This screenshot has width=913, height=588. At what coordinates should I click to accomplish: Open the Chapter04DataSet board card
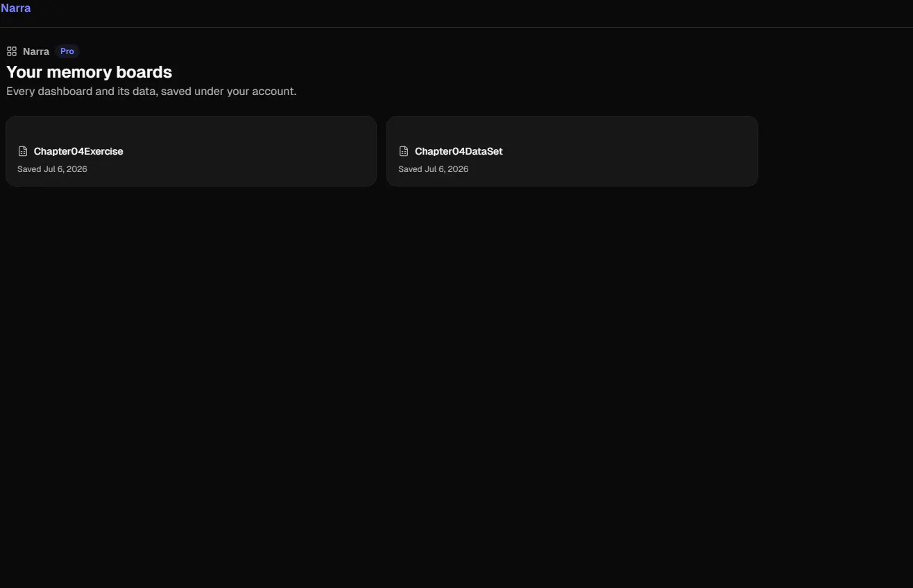[x=572, y=151]
